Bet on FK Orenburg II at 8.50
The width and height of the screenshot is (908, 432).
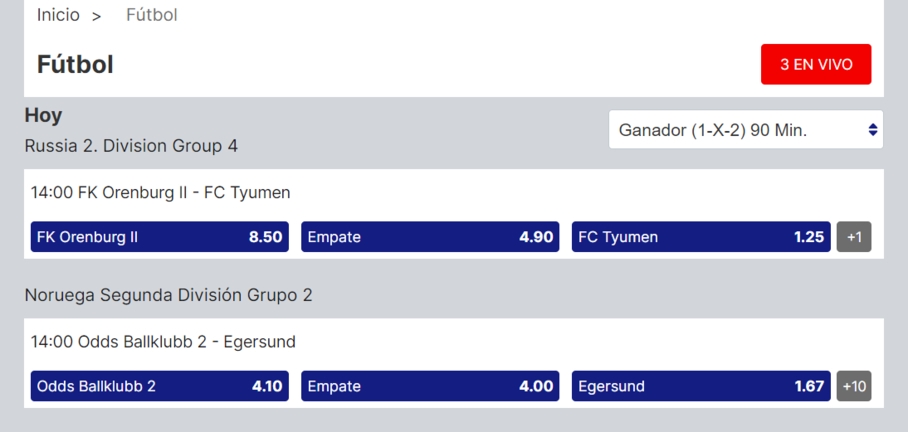coord(159,237)
